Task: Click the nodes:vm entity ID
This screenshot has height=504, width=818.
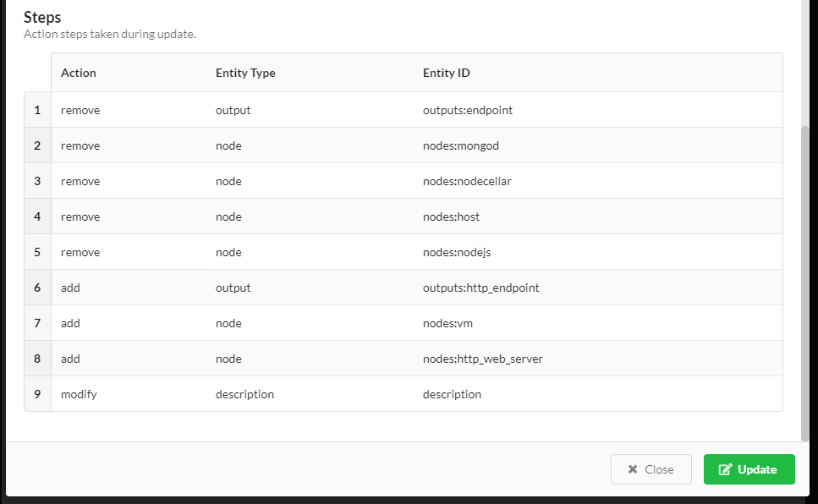Action: [x=447, y=323]
